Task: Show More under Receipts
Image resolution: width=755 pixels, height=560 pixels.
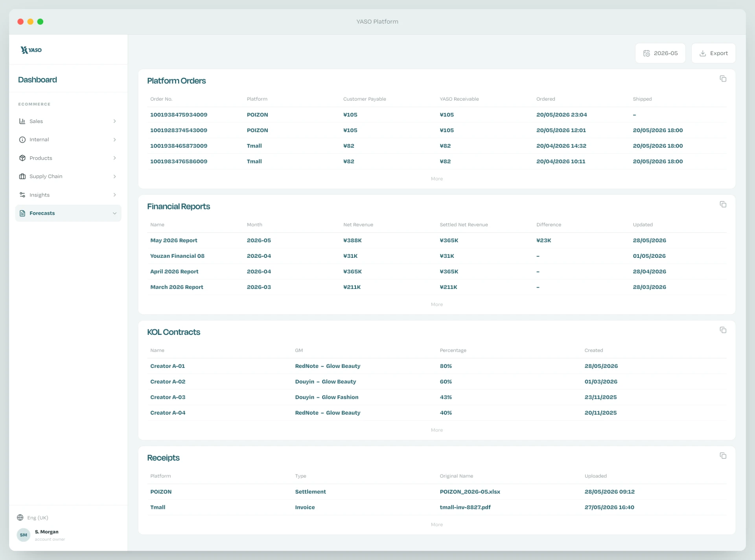Action: click(436, 525)
